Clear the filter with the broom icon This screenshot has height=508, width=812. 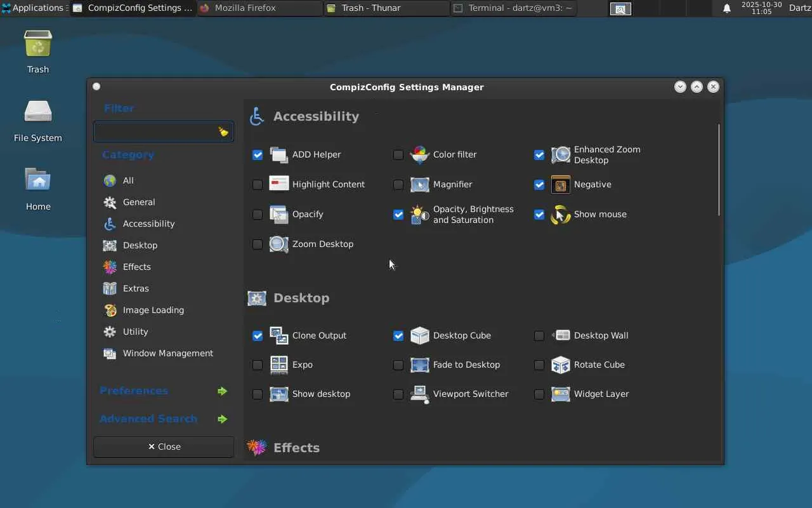(x=223, y=131)
